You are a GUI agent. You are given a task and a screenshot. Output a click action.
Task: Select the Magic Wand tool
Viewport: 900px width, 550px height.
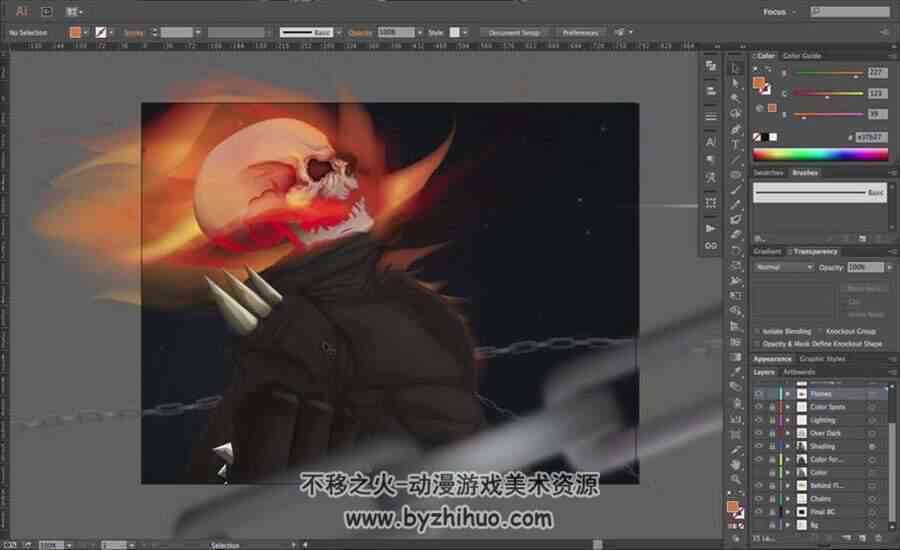point(735,98)
